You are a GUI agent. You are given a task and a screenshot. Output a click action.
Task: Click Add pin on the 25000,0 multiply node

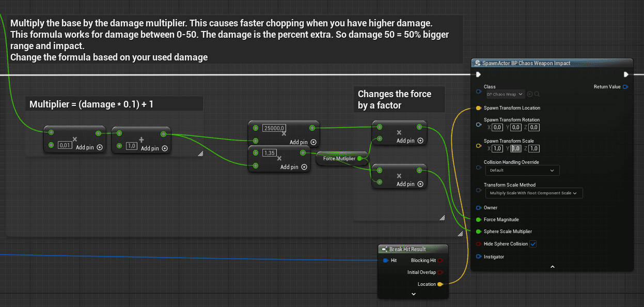pos(303,142)
